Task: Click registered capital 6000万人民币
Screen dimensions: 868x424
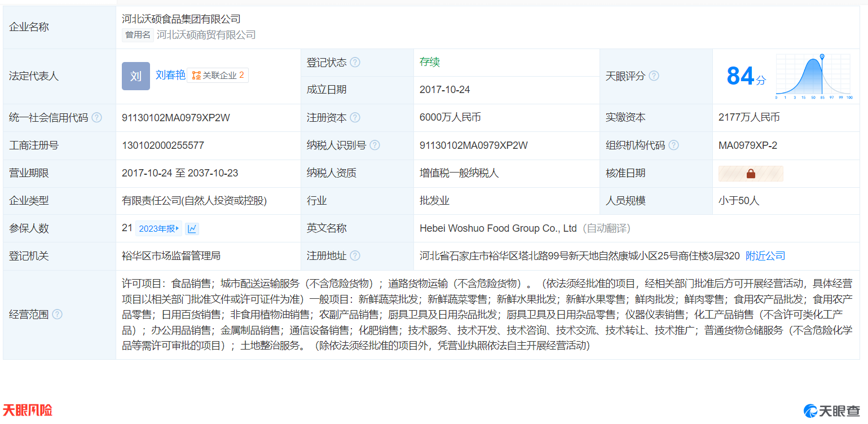Action: [x=450, y=117]
